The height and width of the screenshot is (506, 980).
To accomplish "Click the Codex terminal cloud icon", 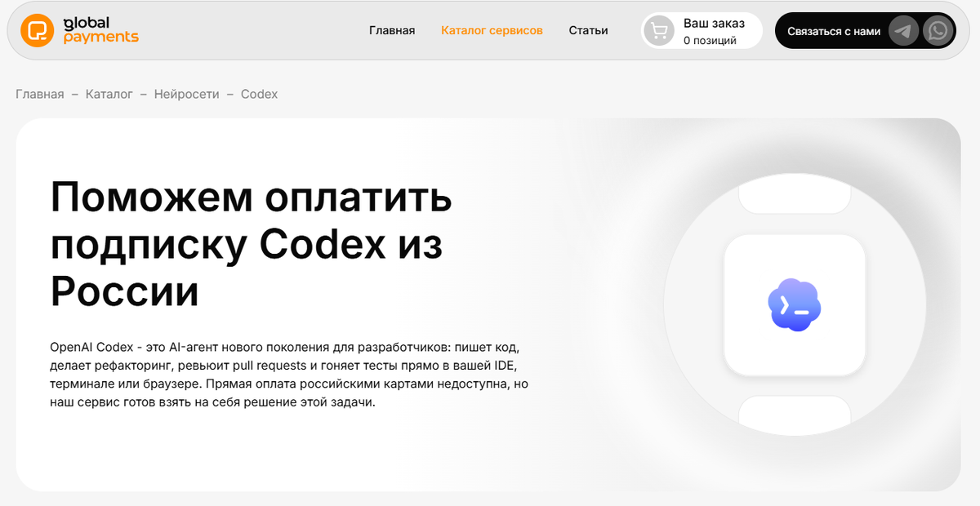I will (x=795, y=305).
